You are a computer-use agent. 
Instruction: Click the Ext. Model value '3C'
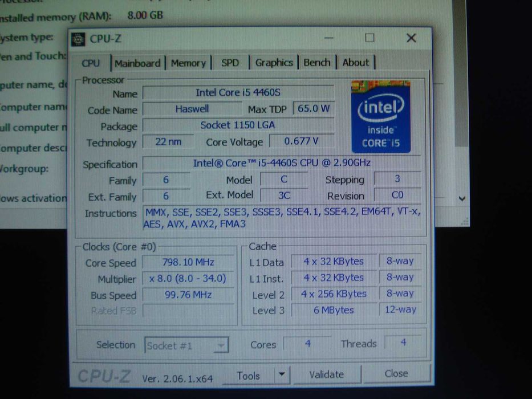coord(284,196)
